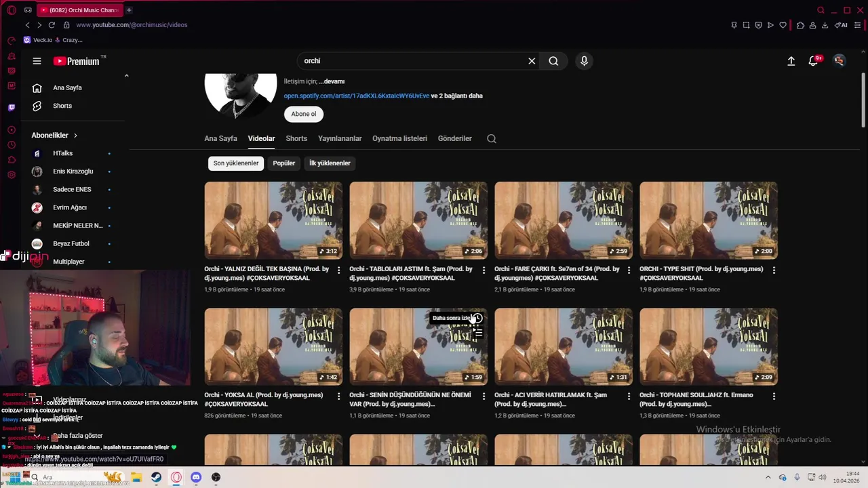Click the address bar URL field
Viewport: 868px width, 488px height.
(132, 25)
